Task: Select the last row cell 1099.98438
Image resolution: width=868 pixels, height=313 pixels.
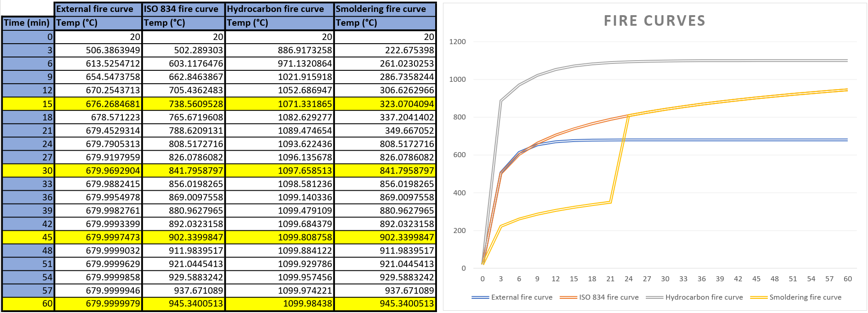Action: click(307, 304)
